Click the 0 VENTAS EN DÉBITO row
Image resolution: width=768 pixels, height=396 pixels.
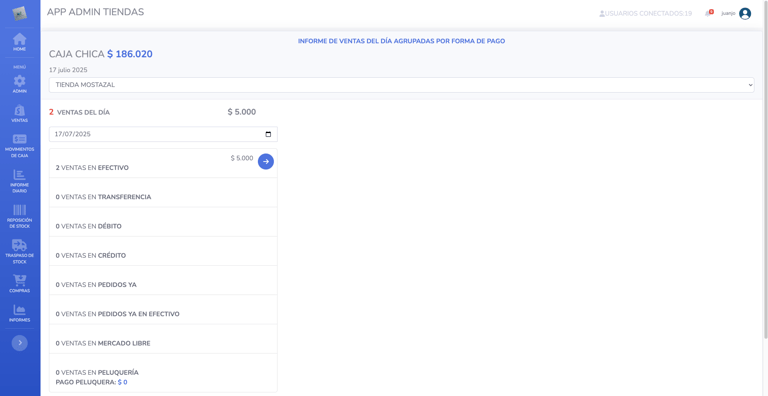[163, 222]
